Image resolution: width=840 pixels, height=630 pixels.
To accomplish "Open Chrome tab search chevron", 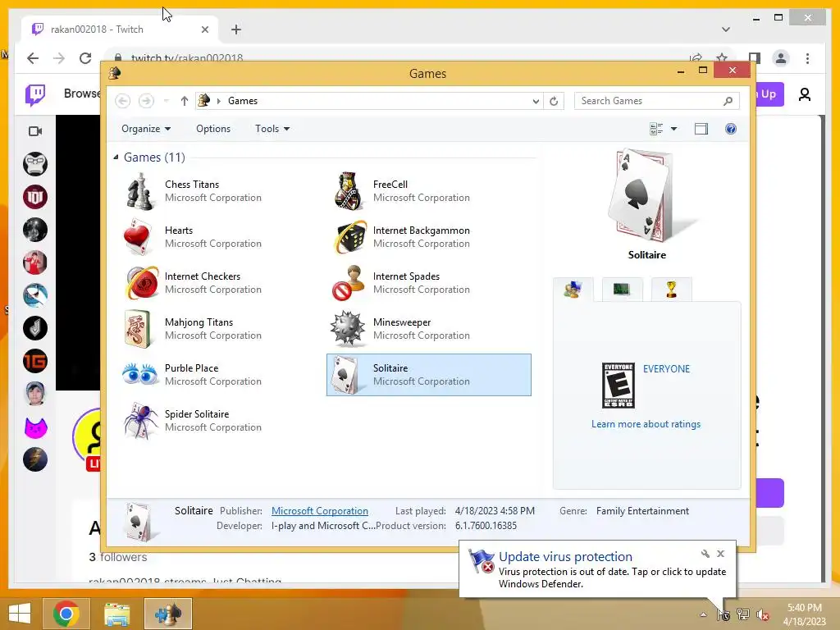I will click(726, 29).
